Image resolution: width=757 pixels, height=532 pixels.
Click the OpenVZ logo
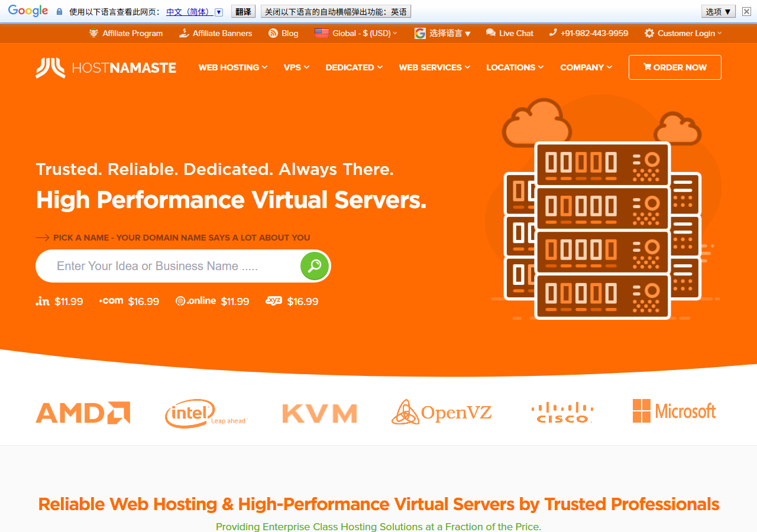[441, 412]
